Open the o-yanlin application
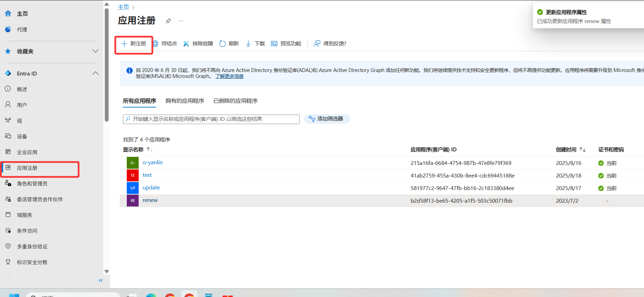This screenshot has height=297, width=644. (x=153, y=162)
